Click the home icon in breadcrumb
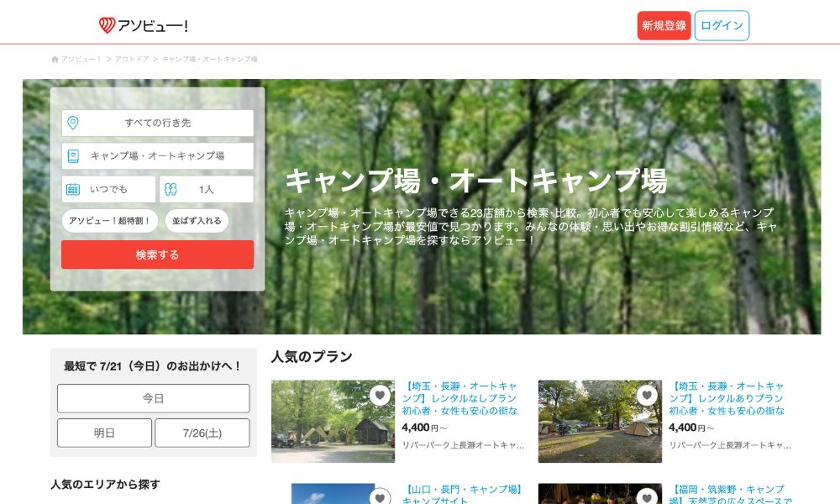The width and height of the screenshot is (840, 504). (55, 60)
